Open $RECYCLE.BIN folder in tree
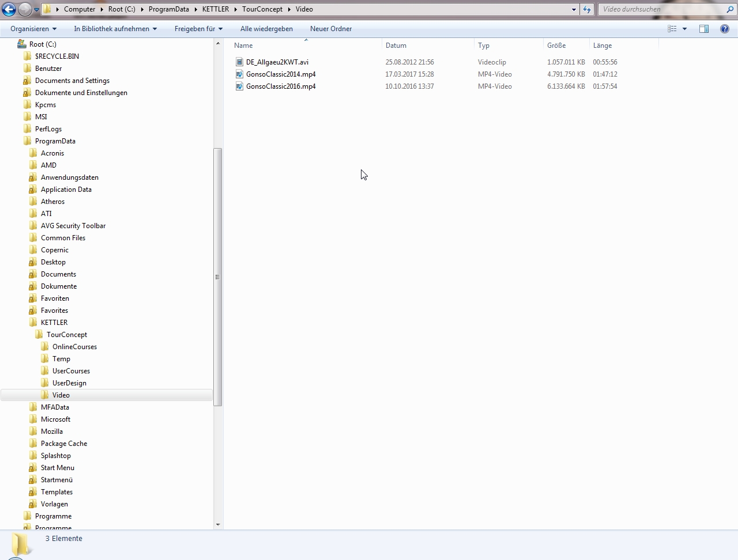This screenshot has width=738, height=560. tap(57, 56)
